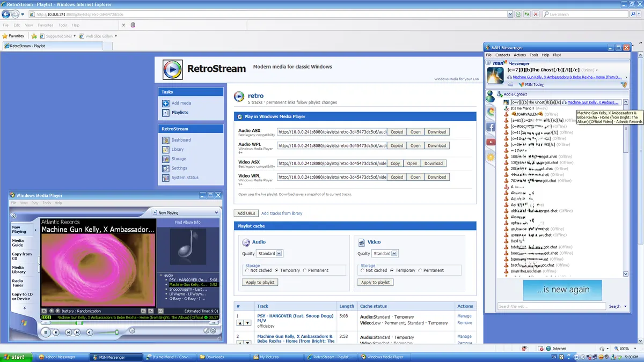This screenshot has height=362, width=644.
Task: Select Audio storage Not cached option
Action: click(x=247, y=270)
